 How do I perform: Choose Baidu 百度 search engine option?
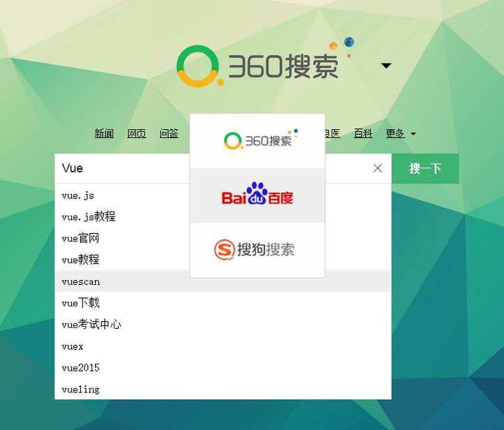click(x=257, y=195)
